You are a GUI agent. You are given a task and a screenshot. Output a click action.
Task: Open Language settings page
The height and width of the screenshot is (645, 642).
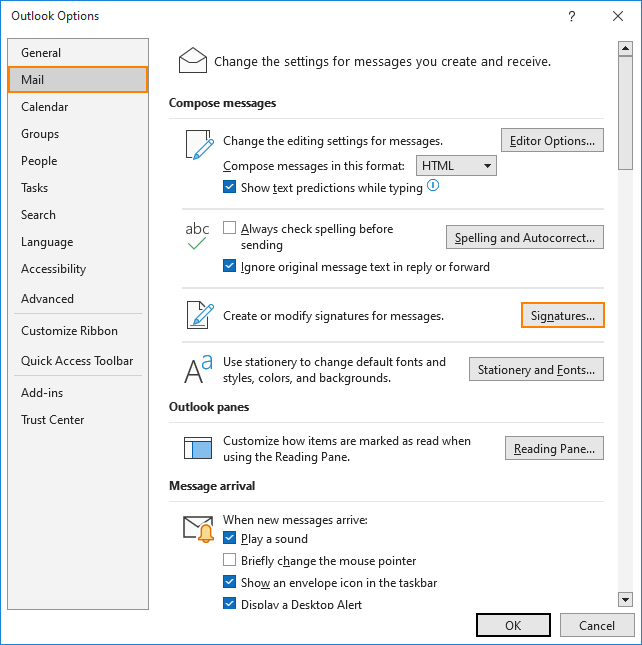78,242
